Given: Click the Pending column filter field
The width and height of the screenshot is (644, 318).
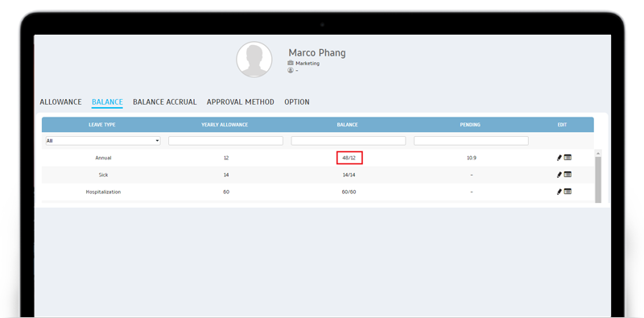Looking at the screenshot, I should tap(471, 141).
